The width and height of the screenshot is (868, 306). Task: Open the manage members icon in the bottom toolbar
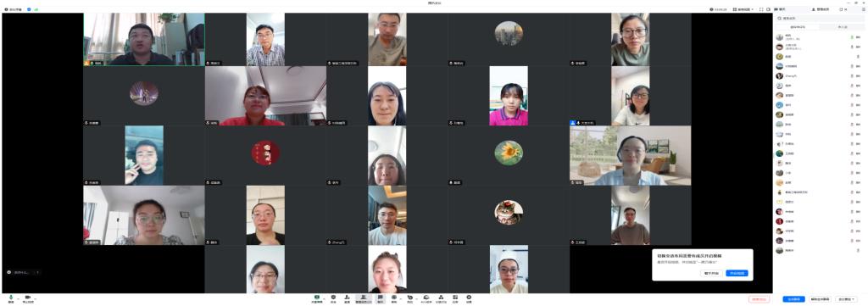363,298
